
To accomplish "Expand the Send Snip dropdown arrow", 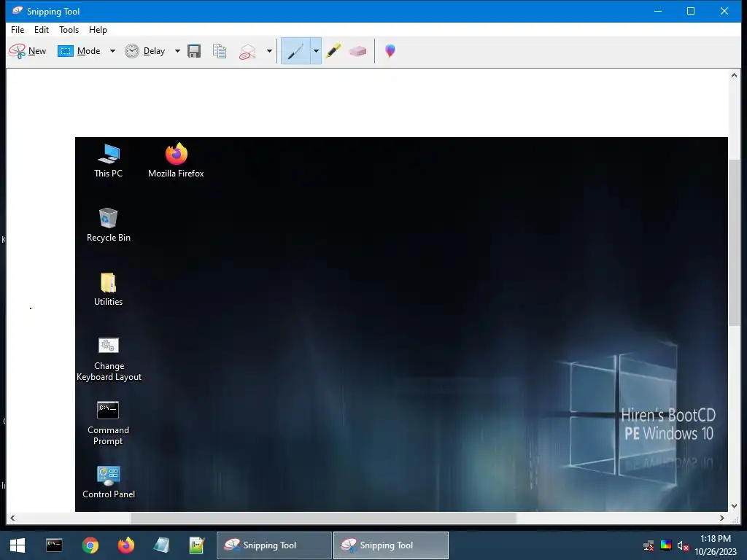I will (269, 51).
